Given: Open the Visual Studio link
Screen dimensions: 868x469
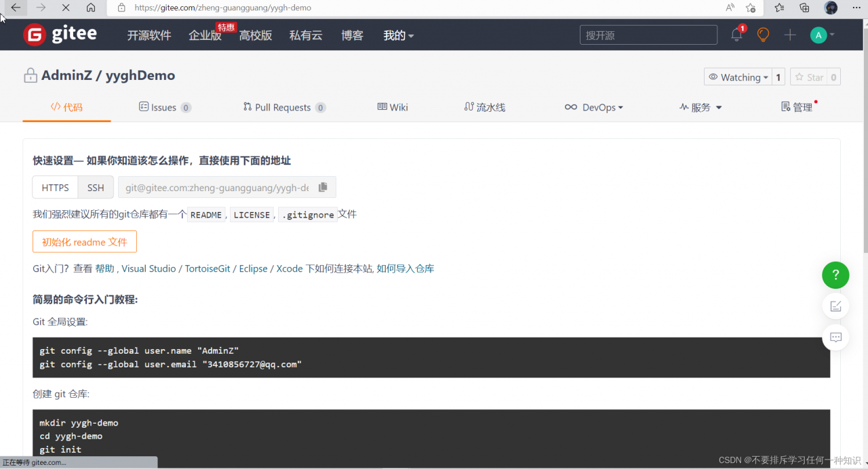Looking at the screenshot, I should (149, 268).
